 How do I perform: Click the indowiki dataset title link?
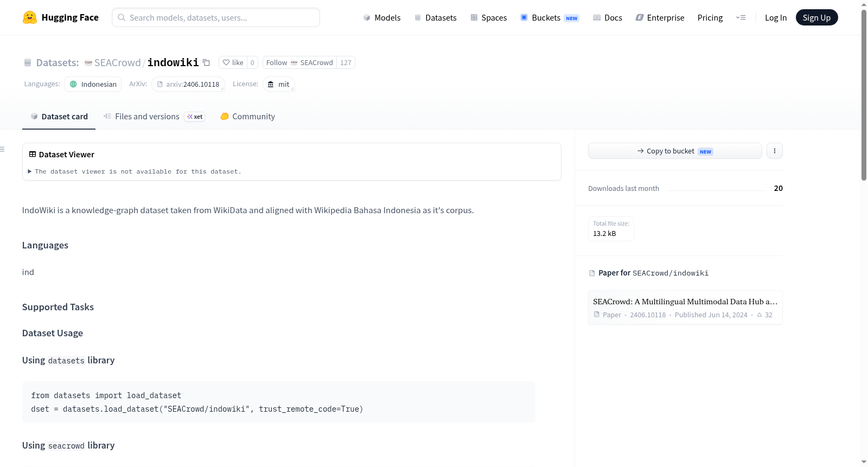click(x=173, y=62)
